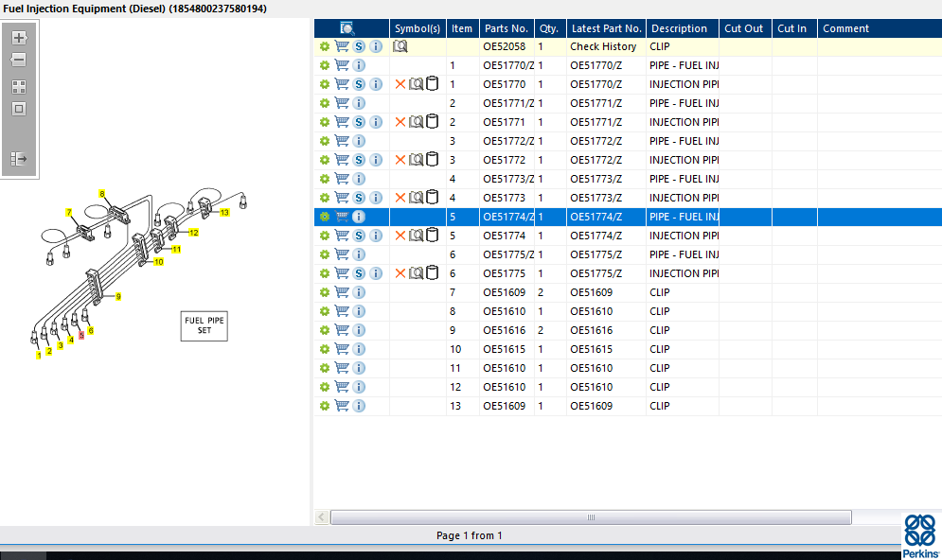
Task: Click the red X symbol on OE51775 row
Action: [400, 273]
